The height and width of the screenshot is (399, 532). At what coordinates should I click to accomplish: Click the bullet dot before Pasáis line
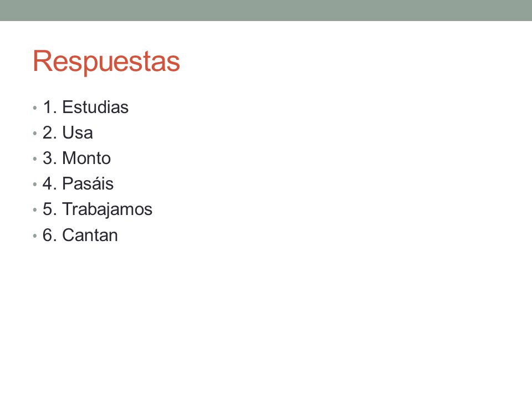pyautogui.click(x=34, y=185)
